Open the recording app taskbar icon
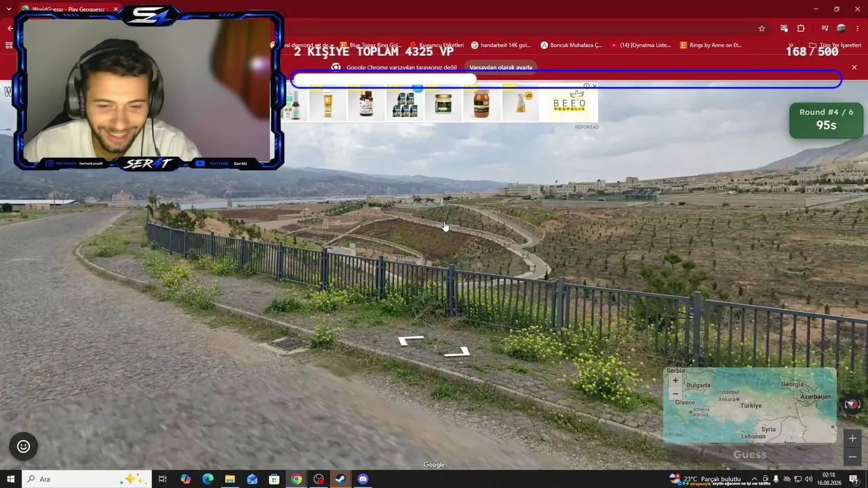 pyautogui.click(x=319, y=479)
